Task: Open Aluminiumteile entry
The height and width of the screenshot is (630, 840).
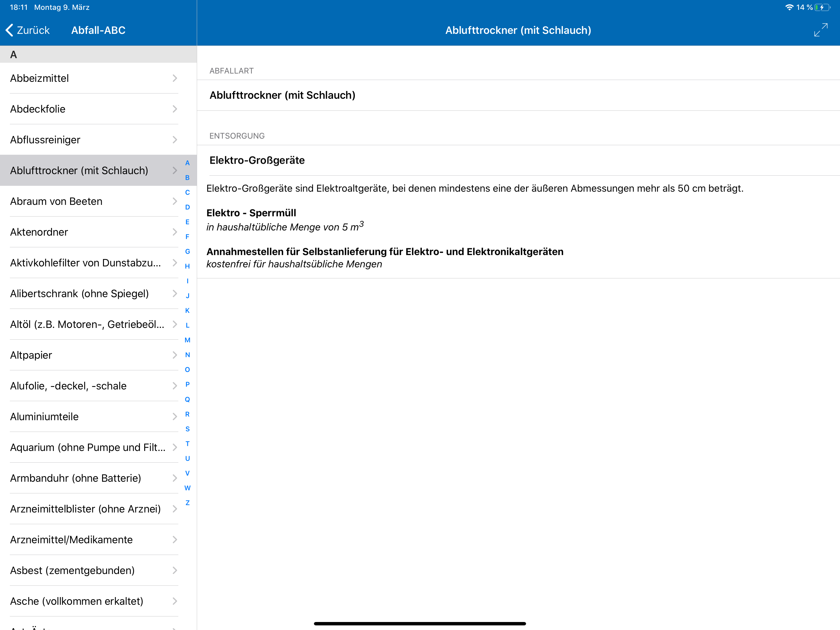Action: click(x=98, y=417)
